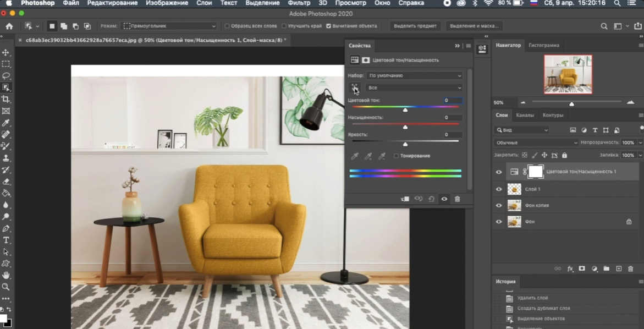The height and width of the screenshot is (329, 644).
Task: Uncheck the Вычитание объекта checkbox
Action: pyautogui.click(x=328, y=26)
